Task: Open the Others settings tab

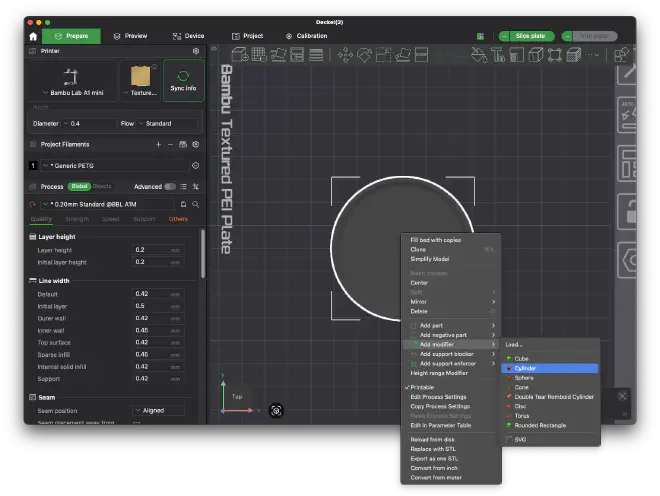Action: (x=178, y=219)
